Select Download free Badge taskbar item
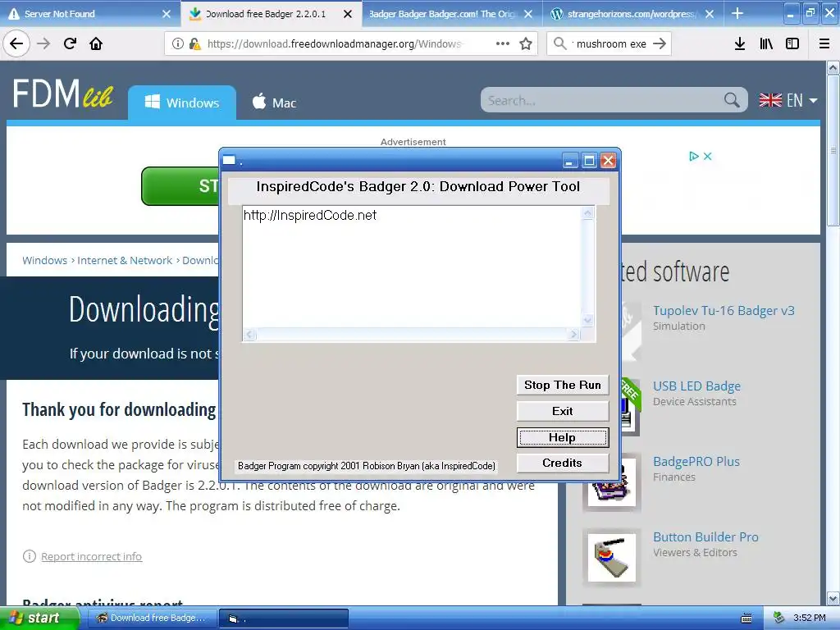 tap(151, 619)
